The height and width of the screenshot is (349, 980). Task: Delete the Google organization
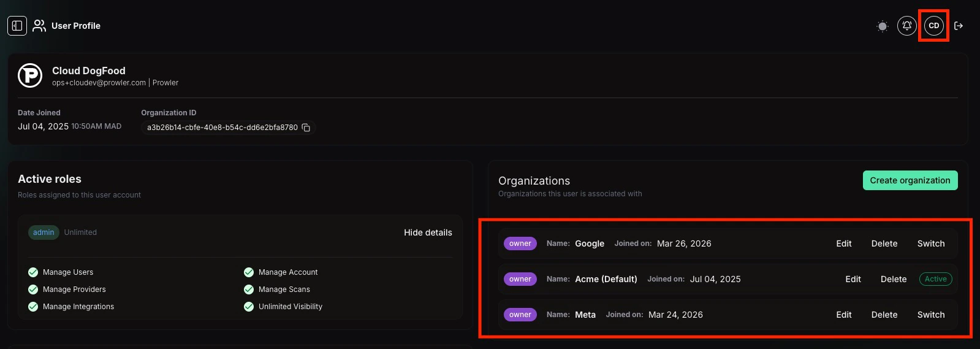884,244
